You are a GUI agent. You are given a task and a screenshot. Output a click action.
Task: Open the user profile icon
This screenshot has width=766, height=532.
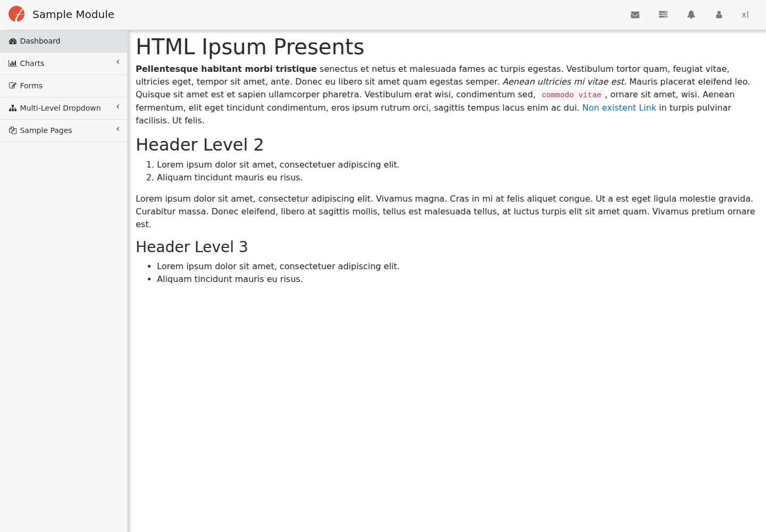pos(719,15)
